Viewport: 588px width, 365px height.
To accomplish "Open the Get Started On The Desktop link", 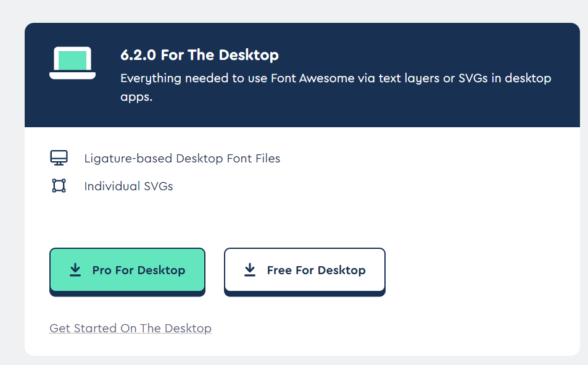I will [131, 328].
